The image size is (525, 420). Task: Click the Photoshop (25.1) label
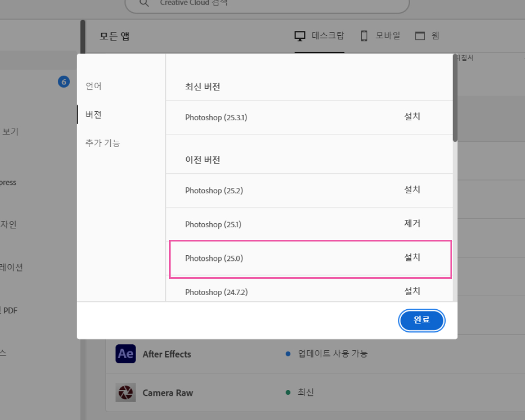coord(213,224)
